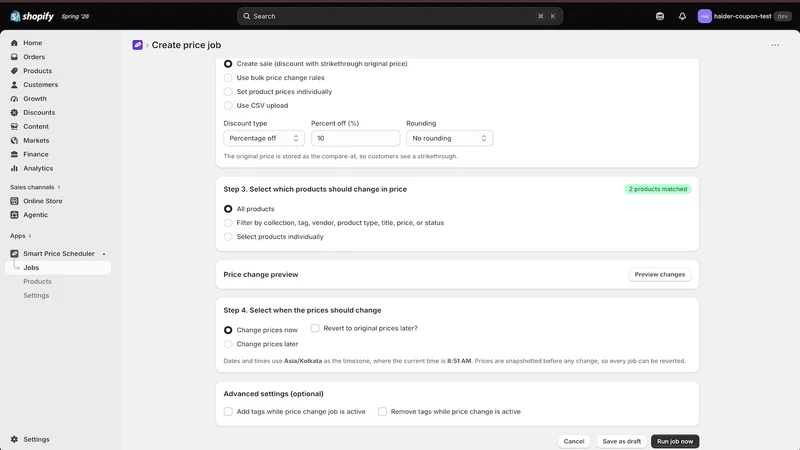The width and height of the screenshot is (800, 450).
Task: Click the Online Store icon
Action: pos(14,201)
